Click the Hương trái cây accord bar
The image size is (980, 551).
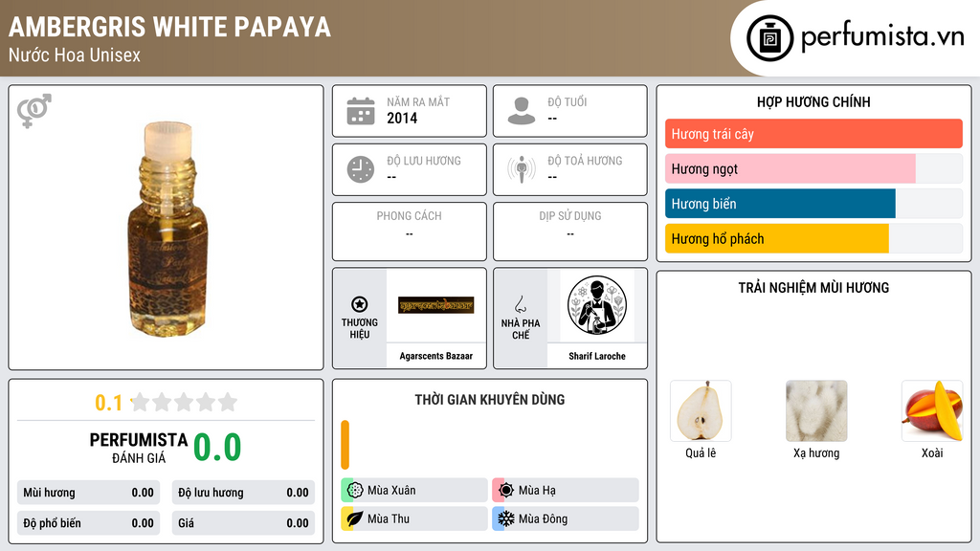coord(813,134)
